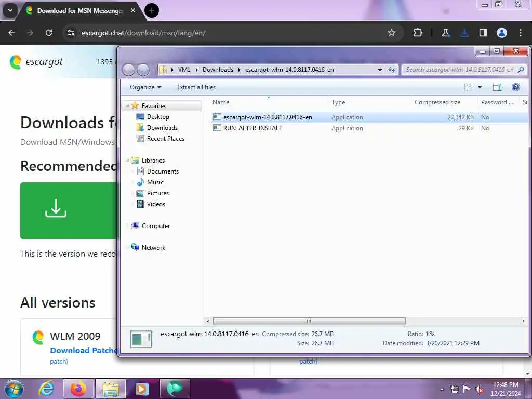
Task: Open Explorer help question mark icon
Action: coord(516,87)
